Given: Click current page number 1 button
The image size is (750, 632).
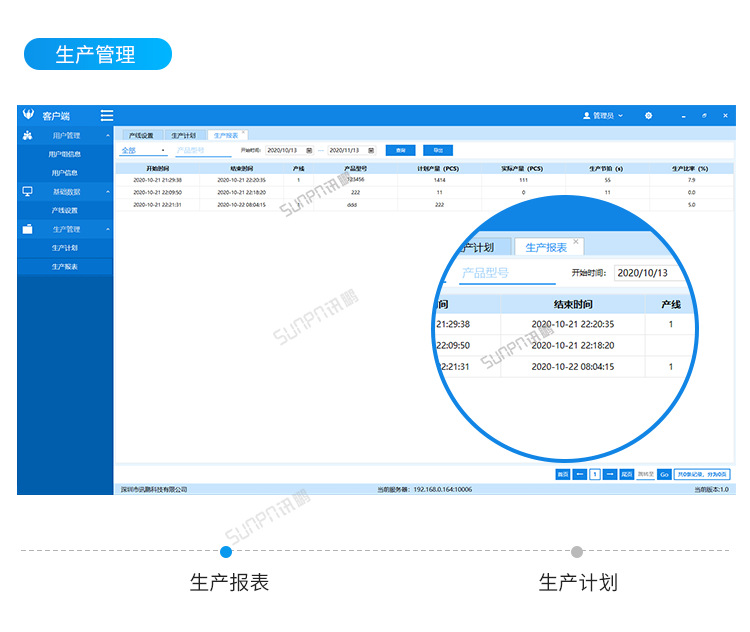Looking at the screenshot, I should tap(595, 474).
